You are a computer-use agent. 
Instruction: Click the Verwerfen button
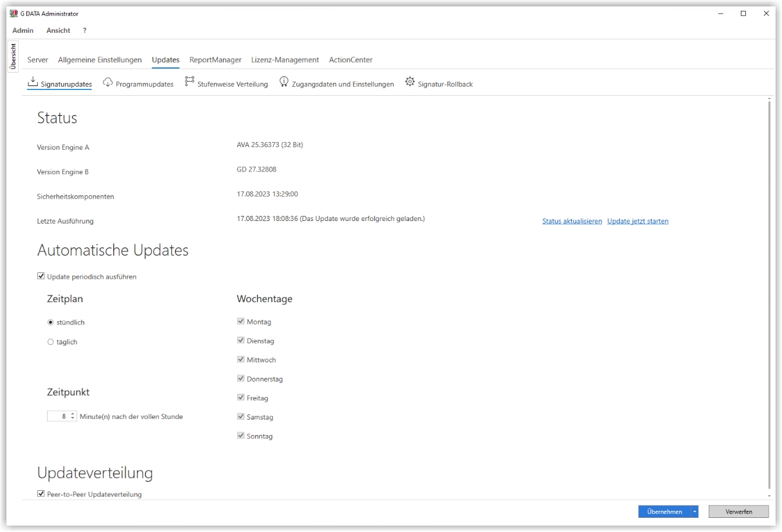tap(739, 511)
